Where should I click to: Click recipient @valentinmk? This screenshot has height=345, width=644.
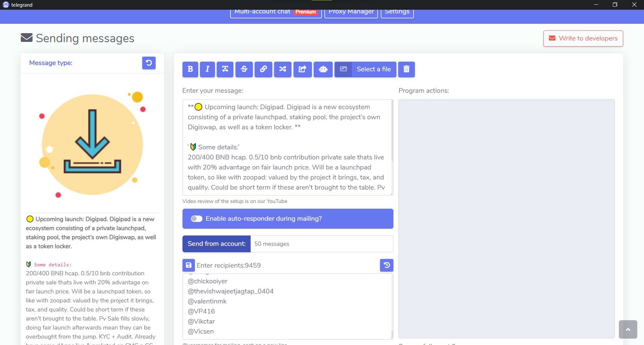pyautogui.click(x=207, y=301)
